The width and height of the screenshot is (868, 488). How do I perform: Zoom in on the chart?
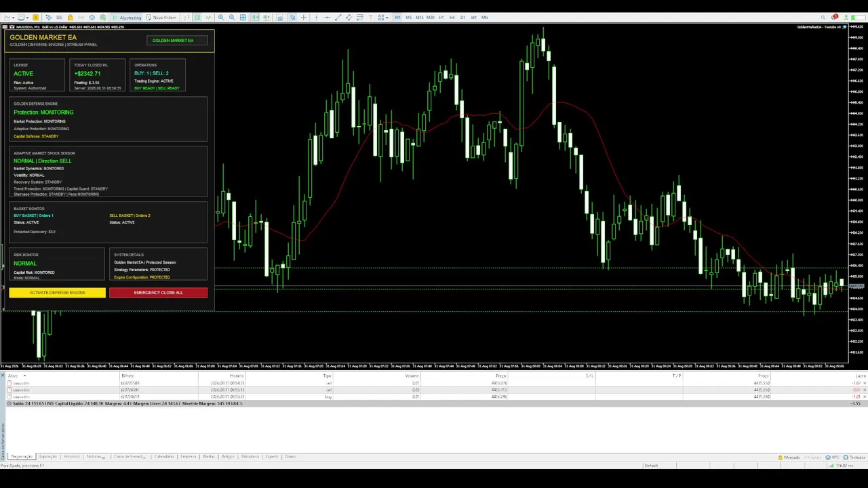pos(221,17)
